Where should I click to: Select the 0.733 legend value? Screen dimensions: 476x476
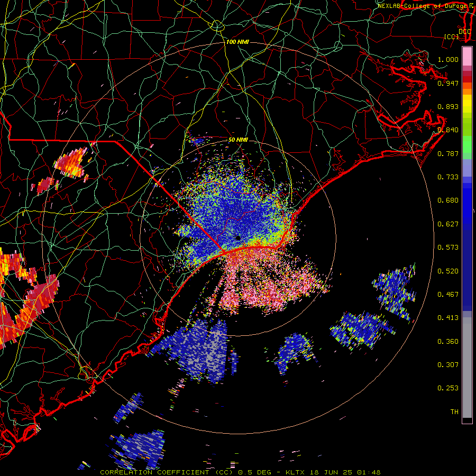pyautogui.click(x=448, y=177)
